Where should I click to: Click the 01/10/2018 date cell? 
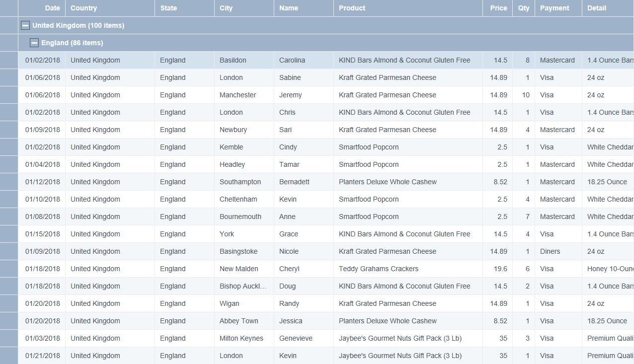pos(42,199)
